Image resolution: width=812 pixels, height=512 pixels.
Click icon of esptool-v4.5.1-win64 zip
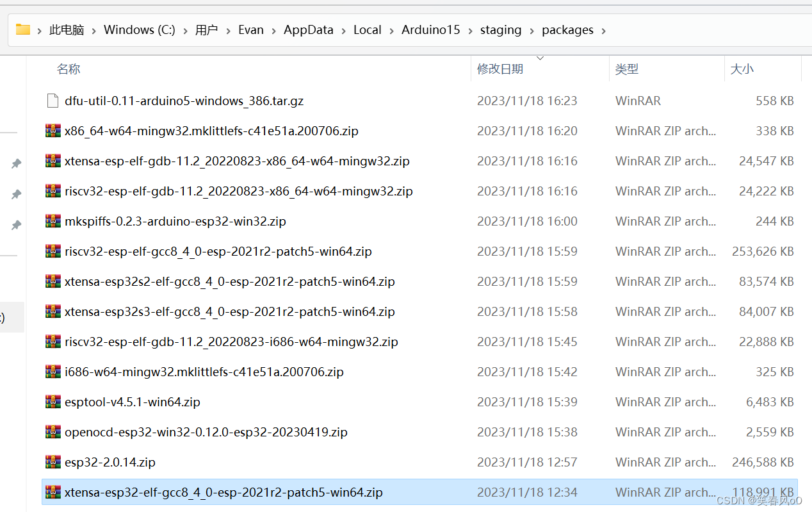pyautogui.click(x=53, y=402)
